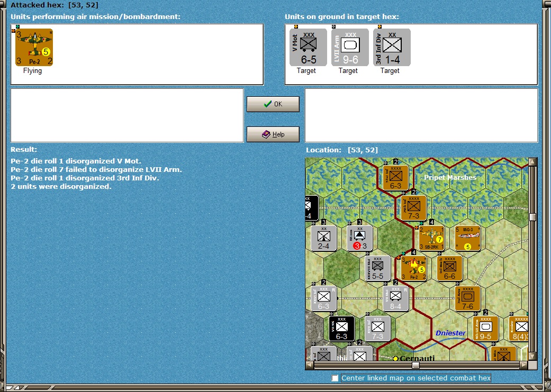This screenshot has width=551, height=392.
Task: Click the SB-2RK bomber on the map
Action: [431, 238]
